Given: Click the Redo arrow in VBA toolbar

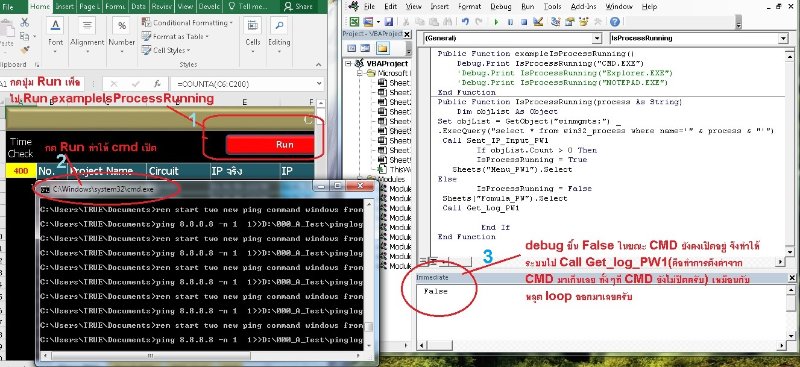Looking at the screenshot, I should (479, 22).
